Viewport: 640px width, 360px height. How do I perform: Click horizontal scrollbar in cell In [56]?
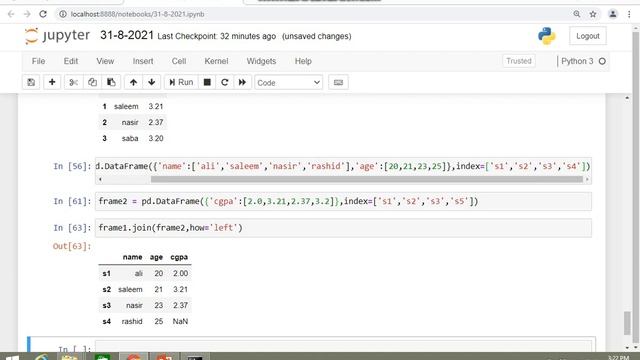(367, 179)
